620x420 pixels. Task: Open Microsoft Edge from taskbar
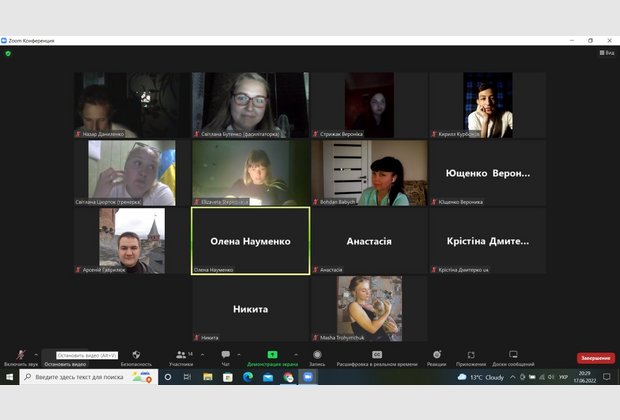click(x=248, y=377)
